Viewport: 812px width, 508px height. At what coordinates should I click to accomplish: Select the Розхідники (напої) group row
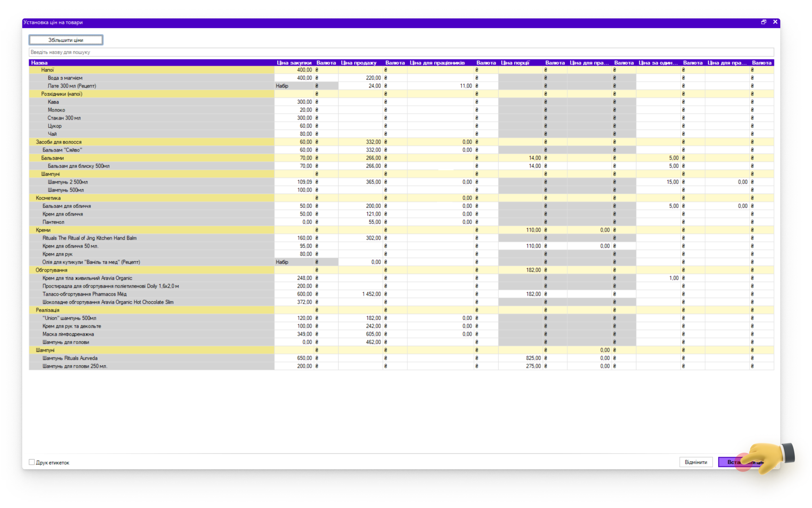[401, 94]
